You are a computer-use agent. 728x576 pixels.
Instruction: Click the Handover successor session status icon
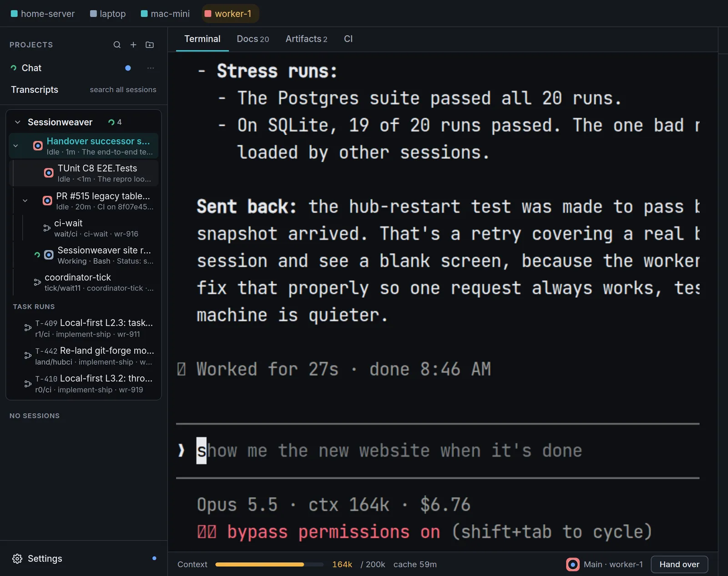(x=38, y=146)
